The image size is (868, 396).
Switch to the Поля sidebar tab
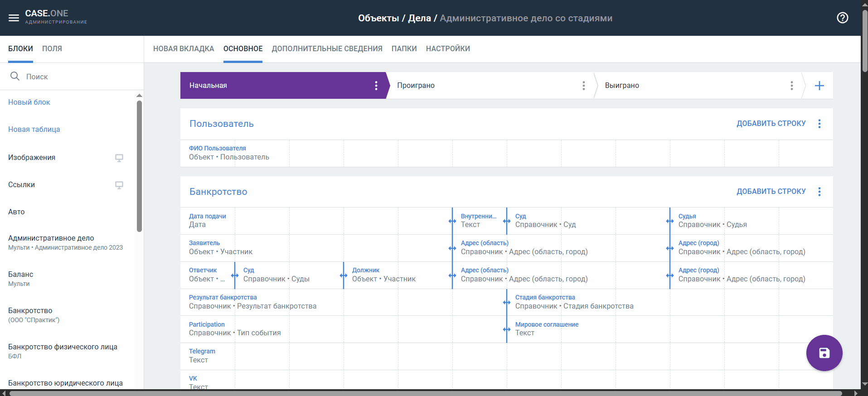tap(52, 49)
